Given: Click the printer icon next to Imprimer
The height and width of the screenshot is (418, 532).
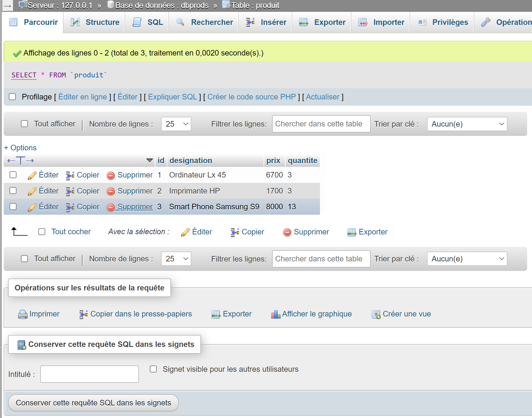Looking at the screenshot, I should [23, 314].
